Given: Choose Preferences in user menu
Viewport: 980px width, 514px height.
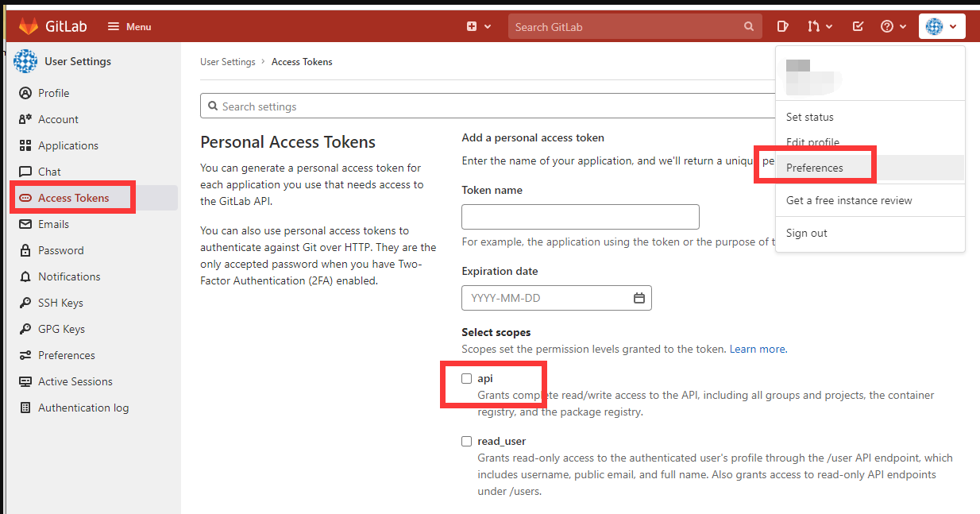Looking at the screenshot, I should [815, 168].
